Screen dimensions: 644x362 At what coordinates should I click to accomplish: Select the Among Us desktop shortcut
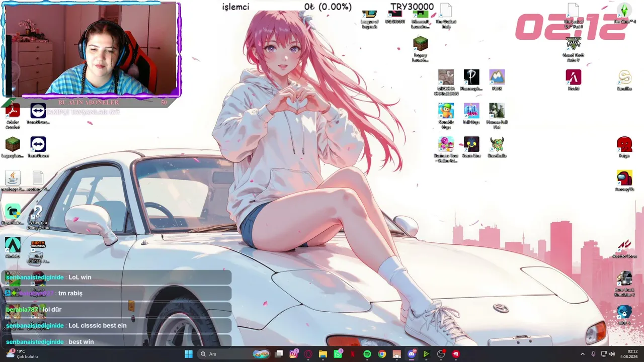(624, 181)
